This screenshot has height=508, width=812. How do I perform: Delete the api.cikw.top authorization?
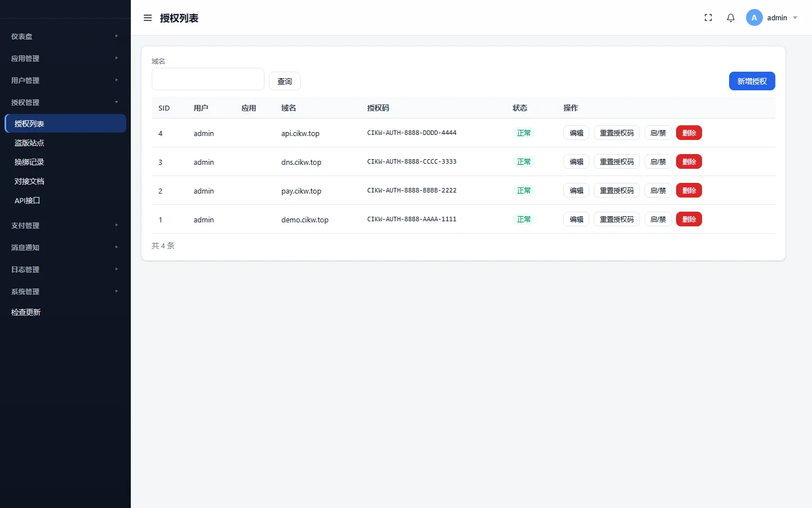click(x=689, y=133)
